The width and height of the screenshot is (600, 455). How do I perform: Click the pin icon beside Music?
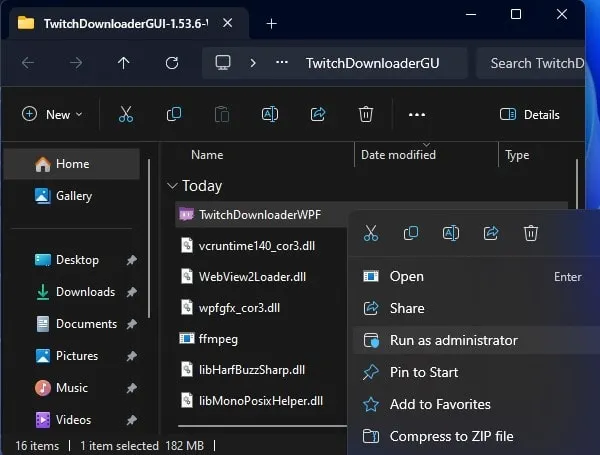[132, 388]
